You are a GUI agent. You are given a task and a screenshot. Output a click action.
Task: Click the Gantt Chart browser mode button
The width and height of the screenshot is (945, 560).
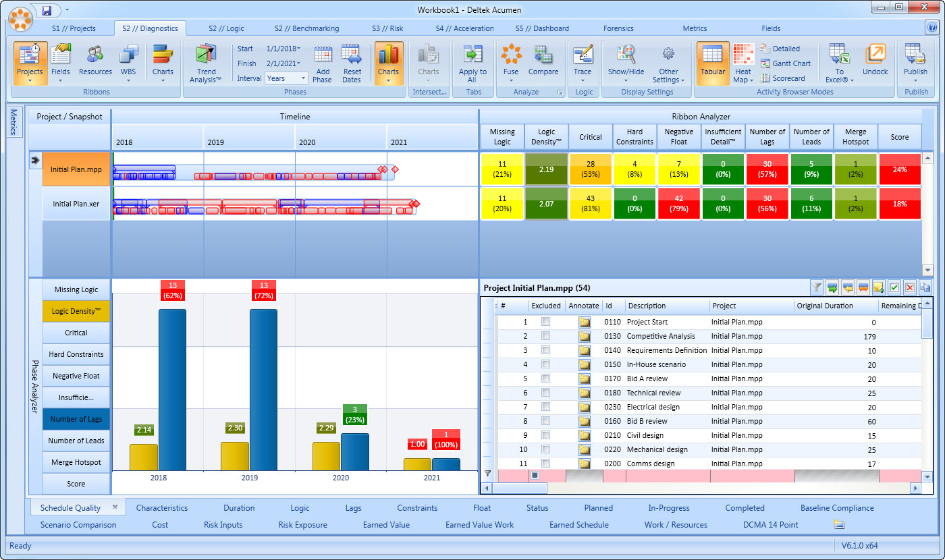[786, 63]
